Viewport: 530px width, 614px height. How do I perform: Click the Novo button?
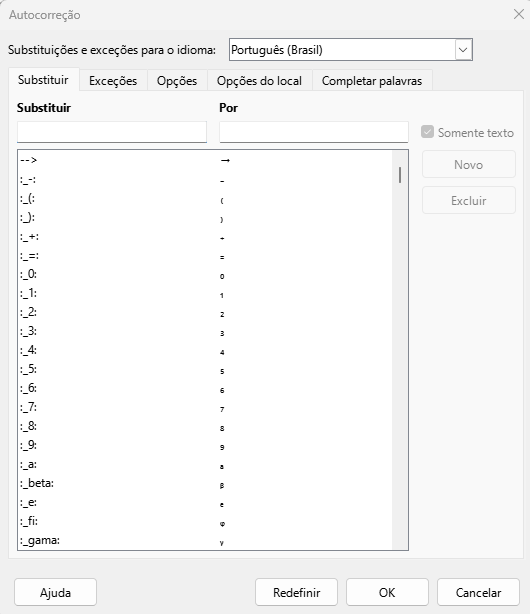[x=468, y=164]
